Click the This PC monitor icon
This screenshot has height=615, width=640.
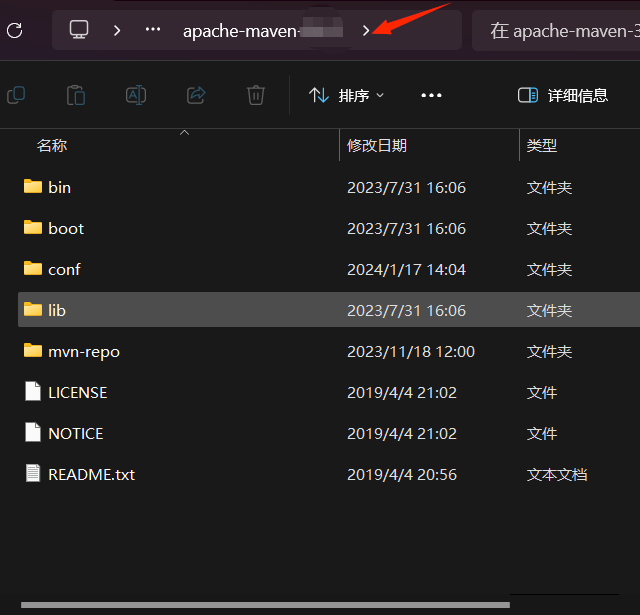pyautogui.click(x=79, y=30)
